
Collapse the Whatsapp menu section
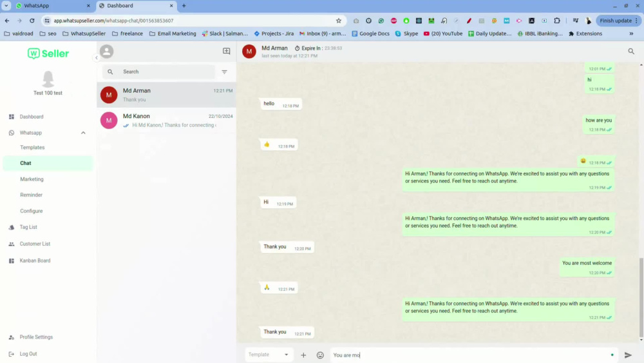83,133
